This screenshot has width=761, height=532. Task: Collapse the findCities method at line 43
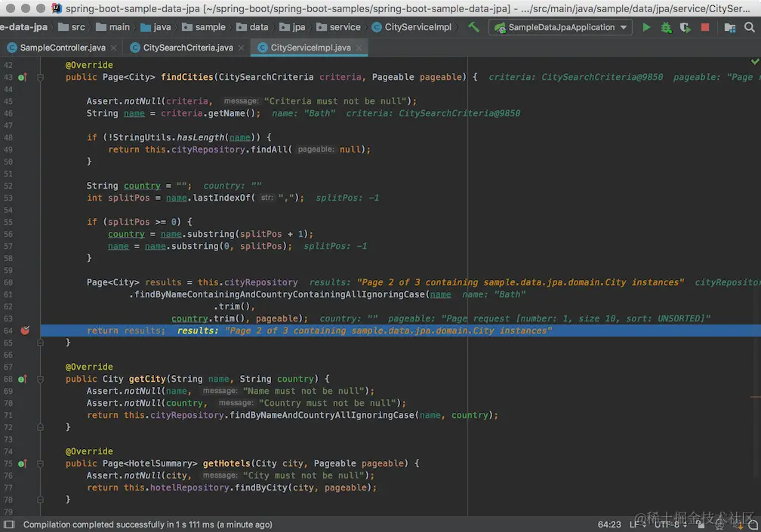pyautogui.click(x=40, y=77)
